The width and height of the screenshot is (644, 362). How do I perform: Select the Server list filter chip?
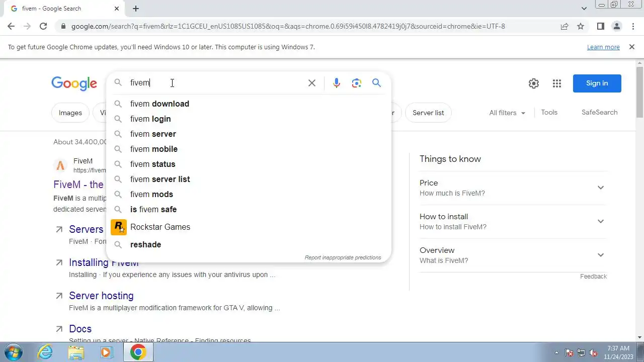pyautogui.click(x=428, y=113)
